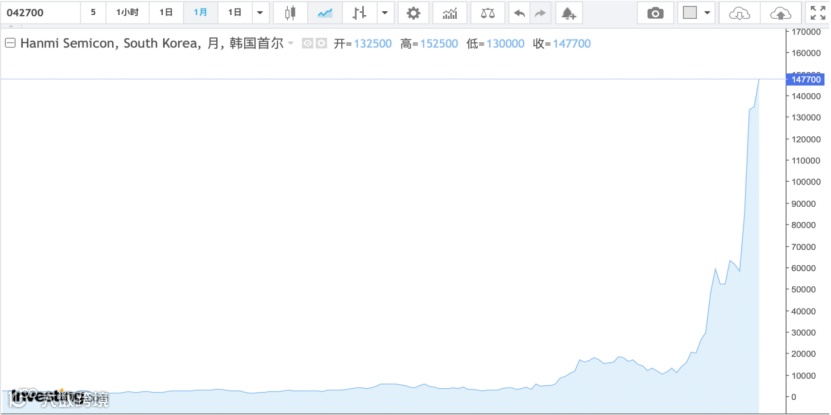Image resolution: width=831 pixels, height=415 pixels.
Task: Click the 高=152500 high value
Action: (x=429, y=43)
